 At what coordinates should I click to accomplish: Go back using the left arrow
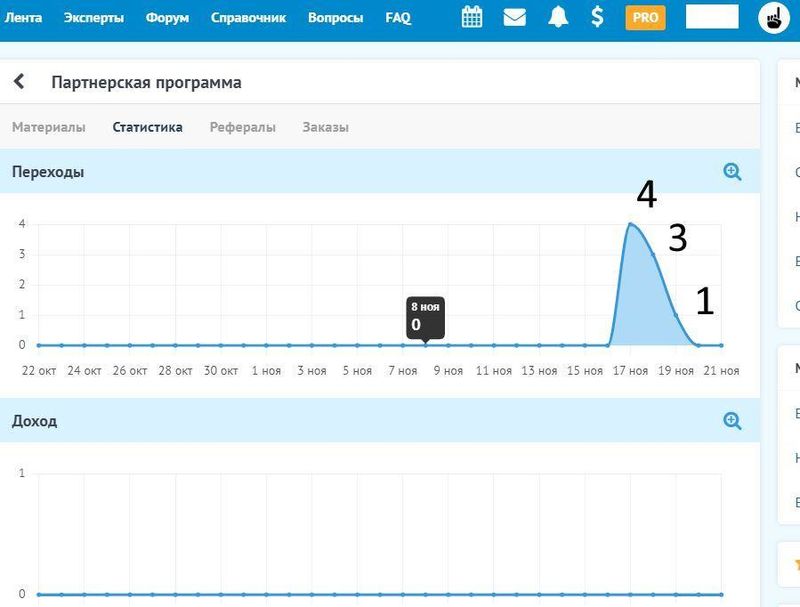click(x=19, y=82)
